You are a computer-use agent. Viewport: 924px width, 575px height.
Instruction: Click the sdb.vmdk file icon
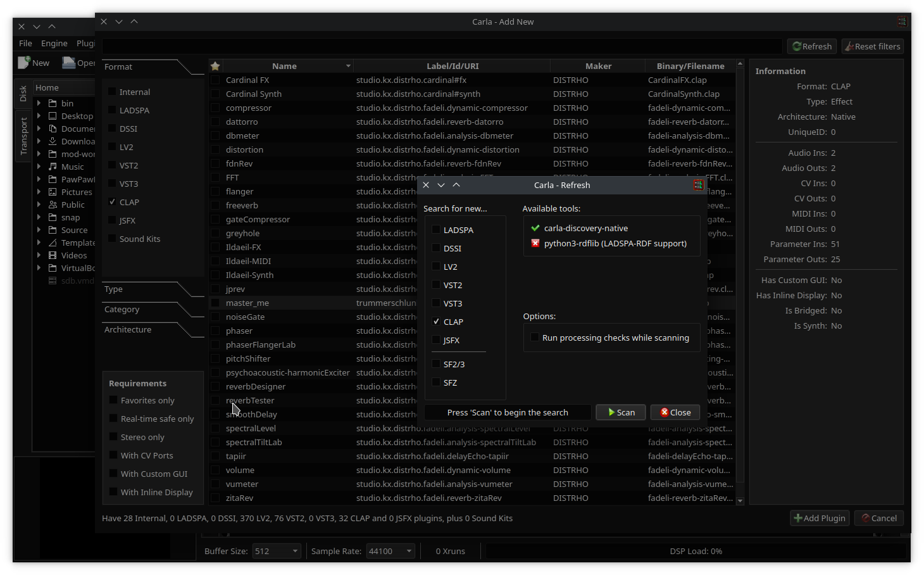click(x=53, y=281)
